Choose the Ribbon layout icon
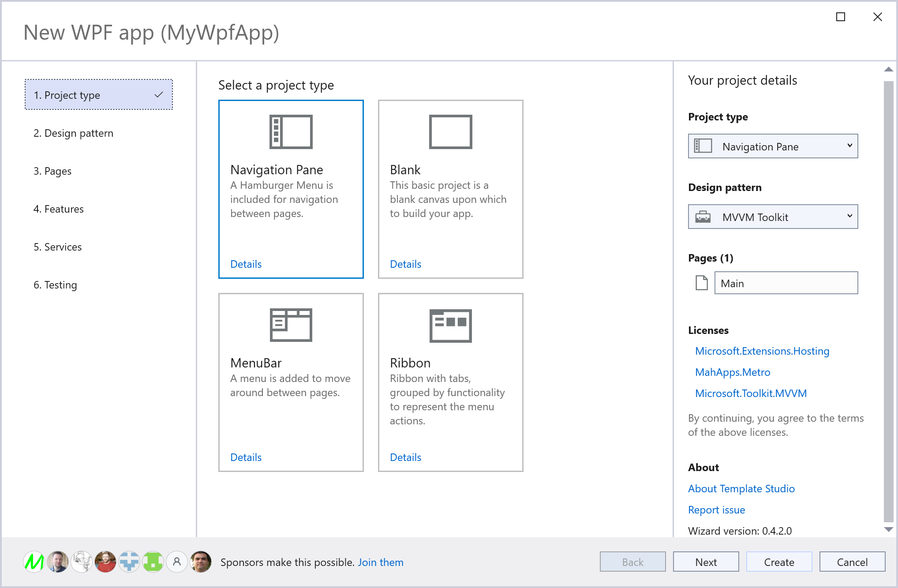 tap(450, 325)
